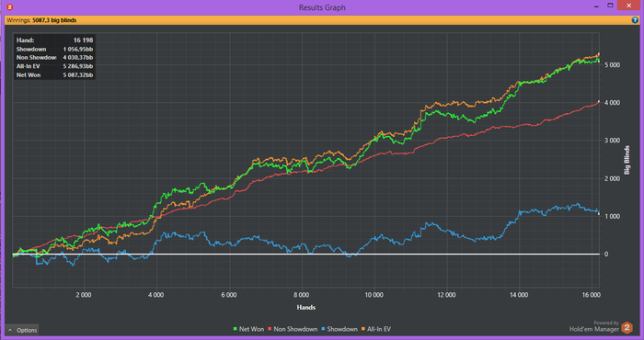Toggle the blue Showdown legend swatch

point(323,329)
